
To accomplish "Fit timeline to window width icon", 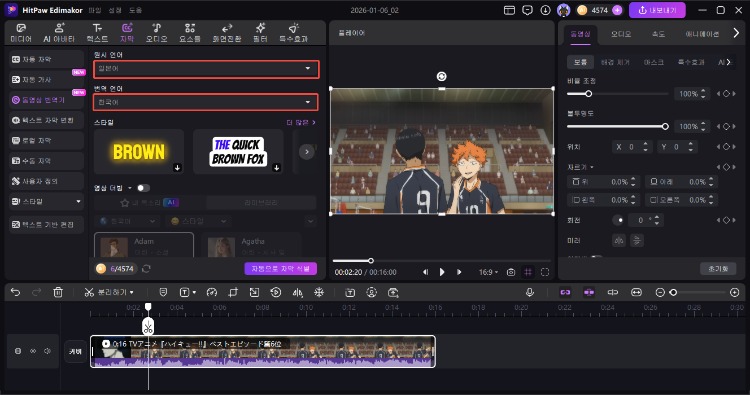I will click(636, 292).
